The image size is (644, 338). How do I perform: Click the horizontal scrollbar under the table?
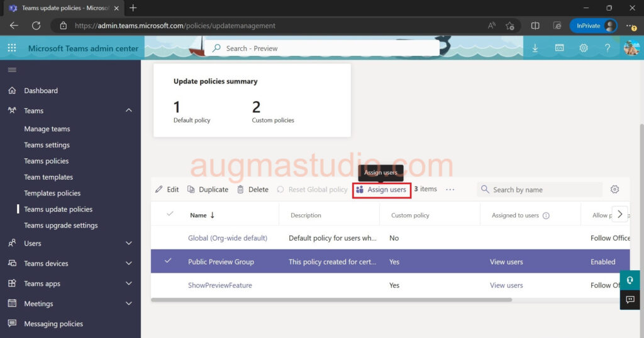(330, 300)
